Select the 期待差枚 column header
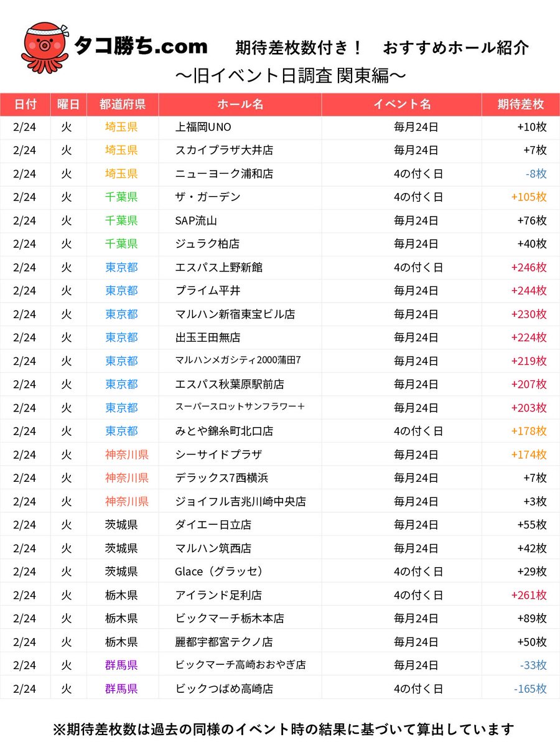Viewport: 560px width, 747px height. [521, 104]
